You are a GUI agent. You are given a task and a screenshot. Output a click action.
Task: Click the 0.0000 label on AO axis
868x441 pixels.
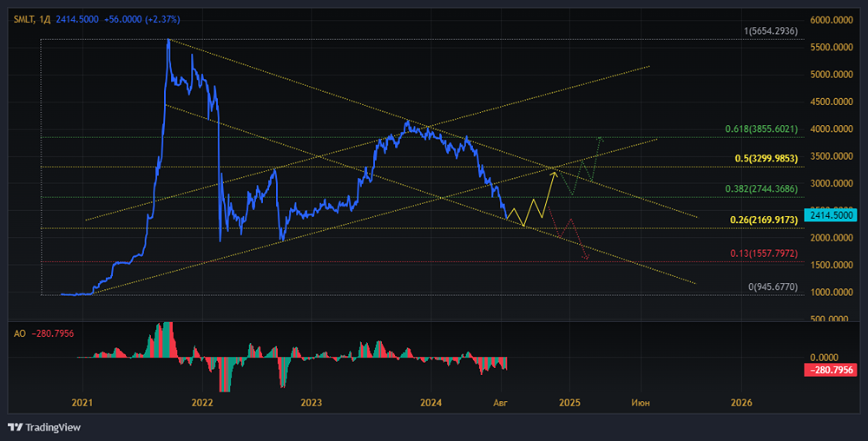click(826, 358)
